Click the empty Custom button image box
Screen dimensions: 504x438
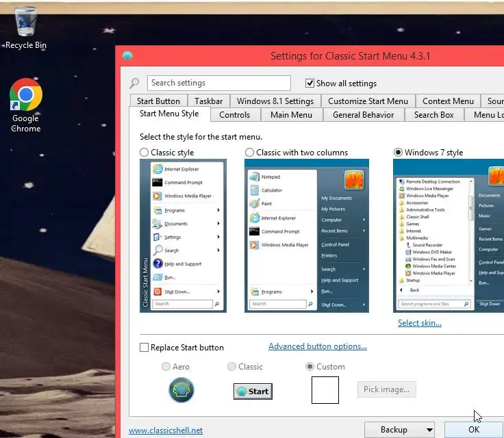[x=325, y=390]
